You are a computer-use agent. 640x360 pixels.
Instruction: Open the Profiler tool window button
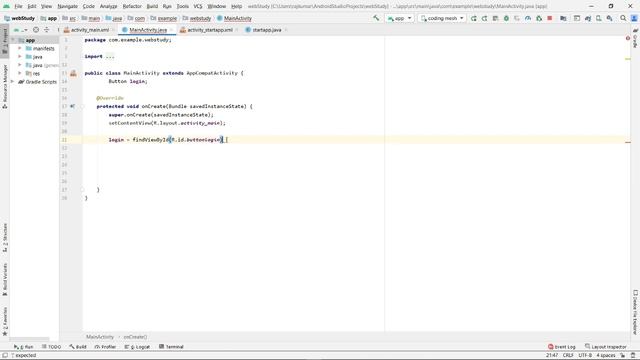tap(105, 347)
